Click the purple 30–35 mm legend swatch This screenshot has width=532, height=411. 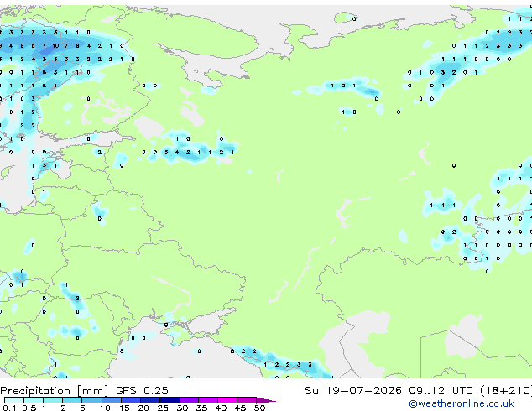pyautogui.click(x=189, y=400)
